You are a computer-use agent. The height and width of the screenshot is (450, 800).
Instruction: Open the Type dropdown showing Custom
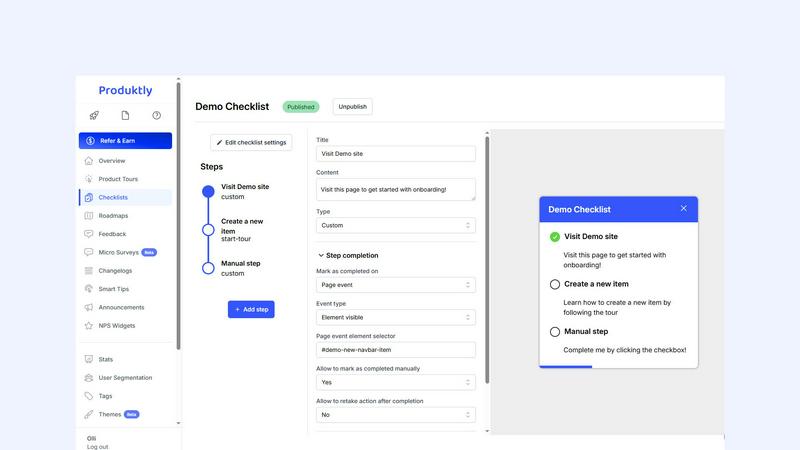pyautogui.click(x=396, y=226)
